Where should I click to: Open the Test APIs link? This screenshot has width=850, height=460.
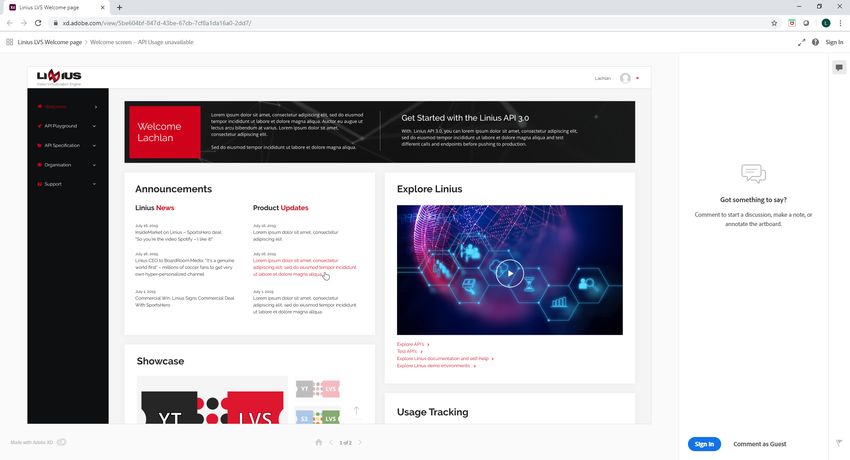(409, 352)
